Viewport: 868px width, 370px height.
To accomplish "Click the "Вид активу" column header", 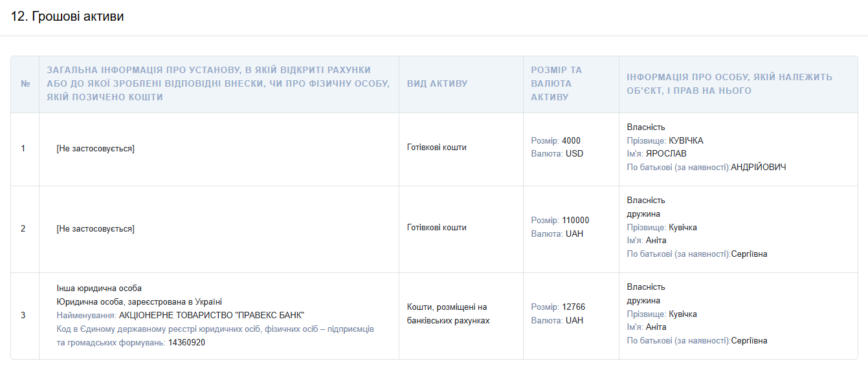I will (437, 84).
